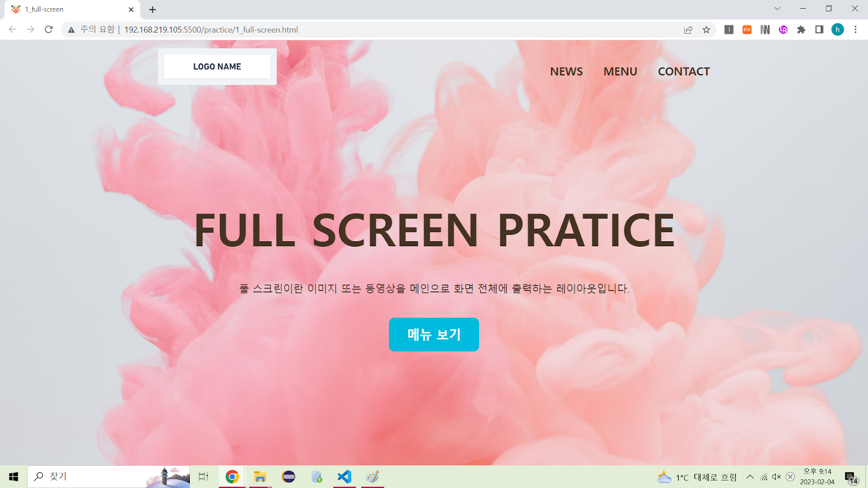Open the tab search chevron

777,9
